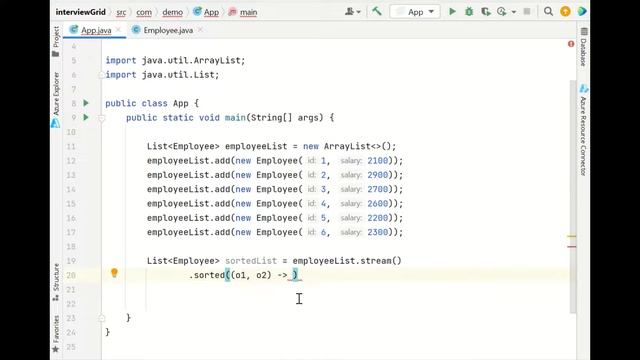Image resolution: width=640 pixels, height=360 pixels.
Task: Open Search Everywhere magnifier icon
Action: [x=548, y=11]
